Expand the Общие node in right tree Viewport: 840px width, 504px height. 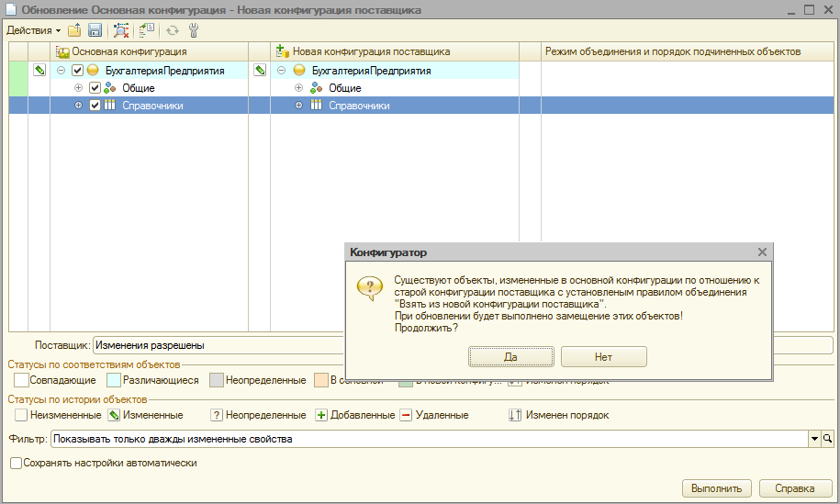click(x=299, y=88)
